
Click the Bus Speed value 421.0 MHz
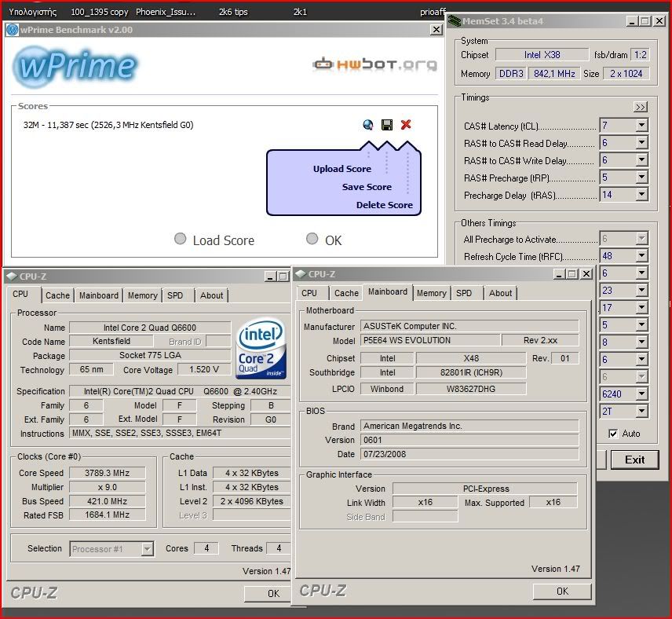[107, 501]
